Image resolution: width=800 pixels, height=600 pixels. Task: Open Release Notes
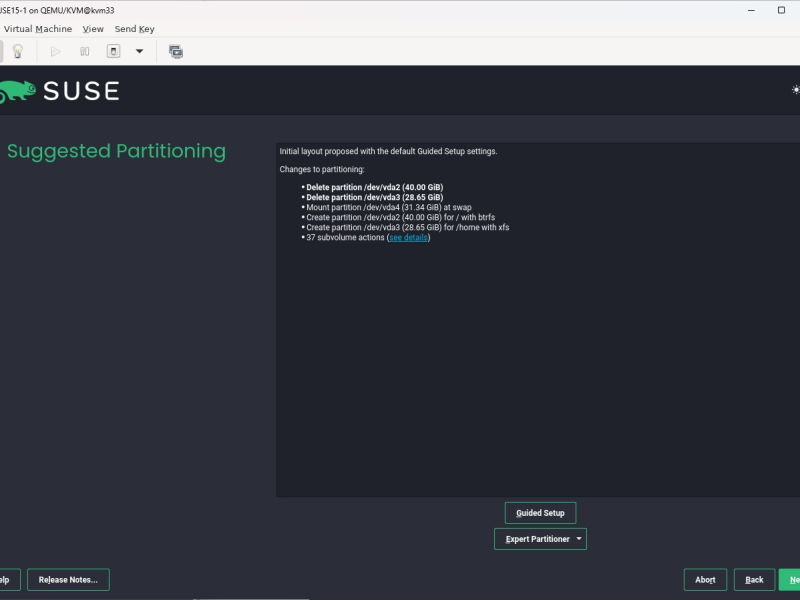pyautogui.click(x=68, y=580)
